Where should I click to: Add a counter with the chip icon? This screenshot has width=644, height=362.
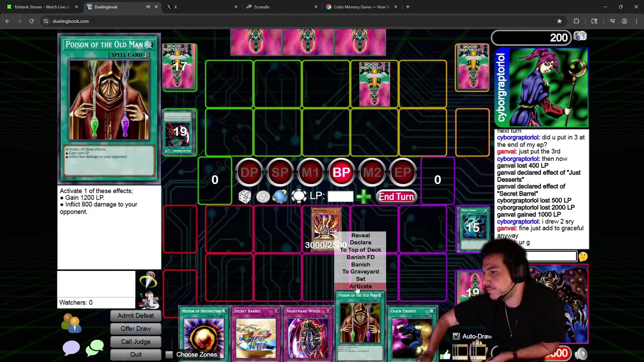pos(298,196)
